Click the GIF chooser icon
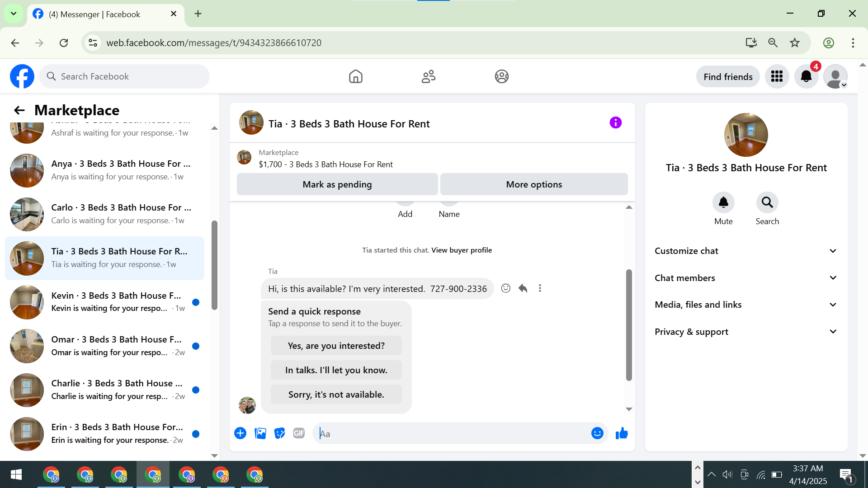Image resolution: width=868 pixels, height=488 pixels. (299, 433)
